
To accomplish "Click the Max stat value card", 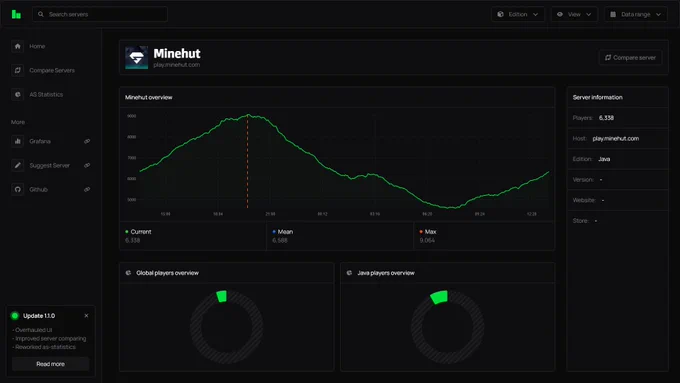I will click(484, 236).
